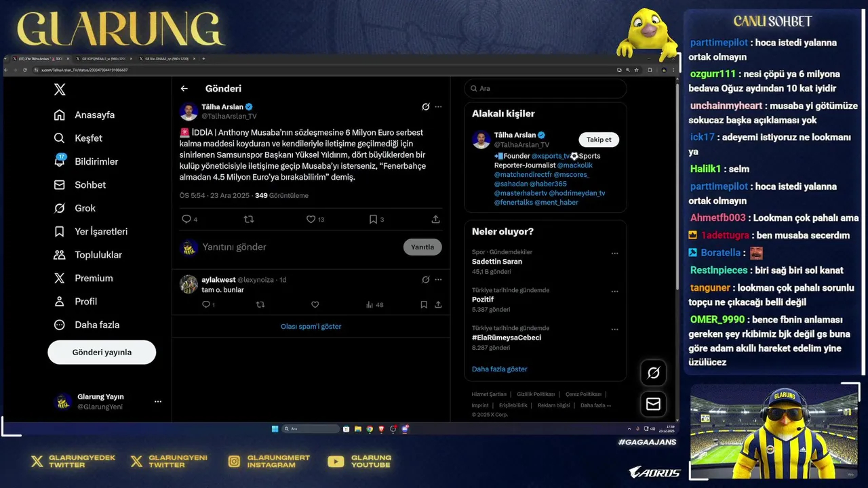The width and height of the screenshot is (868, 488).
Task: Expand the Daha fazla footer menu
Action: (x=595, y=405)
